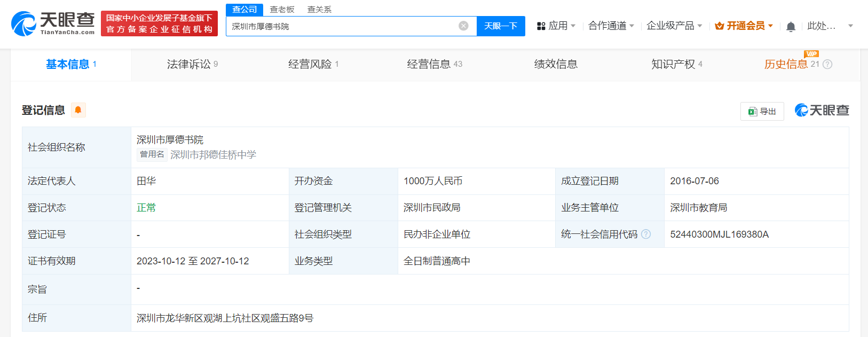Click the 民办非企业单位 cell
The width and height of the screenshot is (868, 337).
click(437, 234)
